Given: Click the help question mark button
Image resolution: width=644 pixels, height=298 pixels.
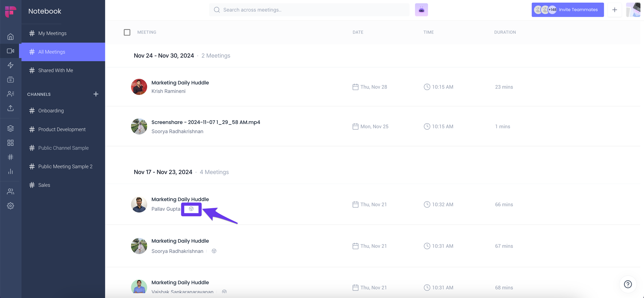Looking at the screenshot, I should click(x=628, y=284).
